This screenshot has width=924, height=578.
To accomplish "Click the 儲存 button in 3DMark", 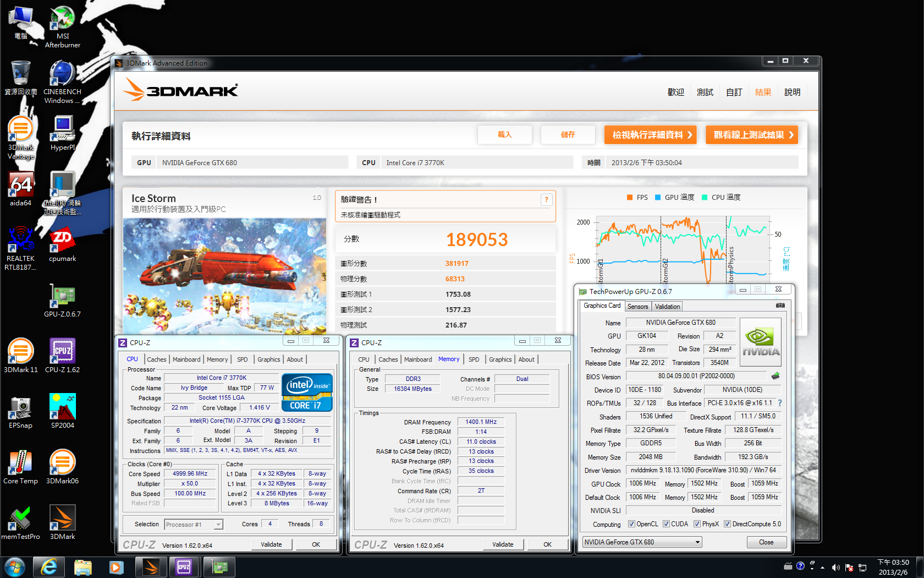I will [x=568, y=135].
